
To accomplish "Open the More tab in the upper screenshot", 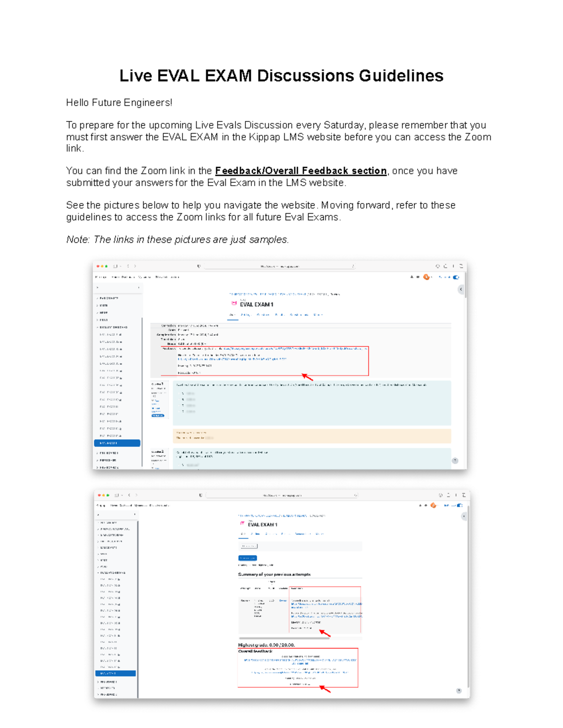I will click(x=318, y=315).
